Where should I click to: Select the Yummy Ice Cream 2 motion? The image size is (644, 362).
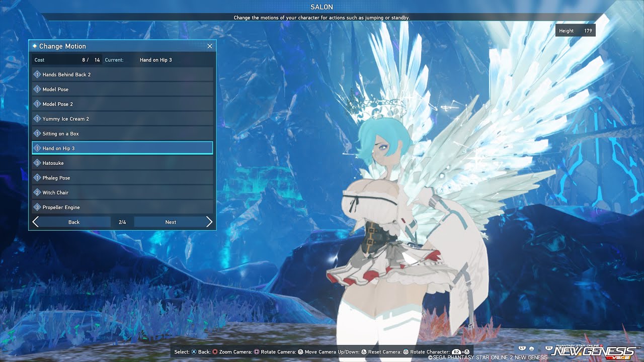122,119
